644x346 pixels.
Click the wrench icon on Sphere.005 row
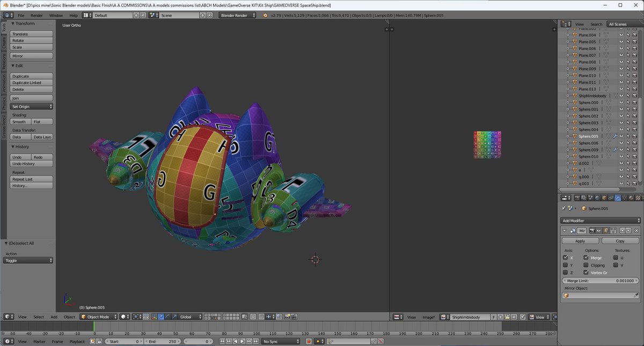click(616, 136)
